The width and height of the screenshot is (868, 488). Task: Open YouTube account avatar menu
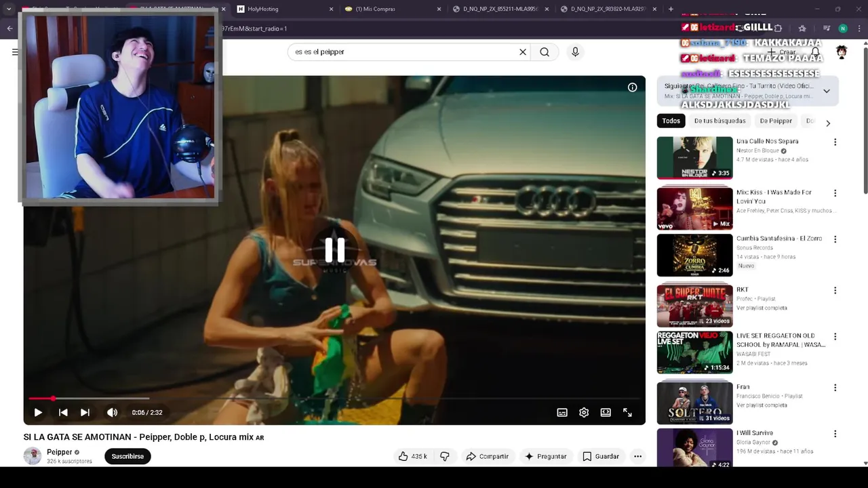pyautogui.click(x=842, y=52)
